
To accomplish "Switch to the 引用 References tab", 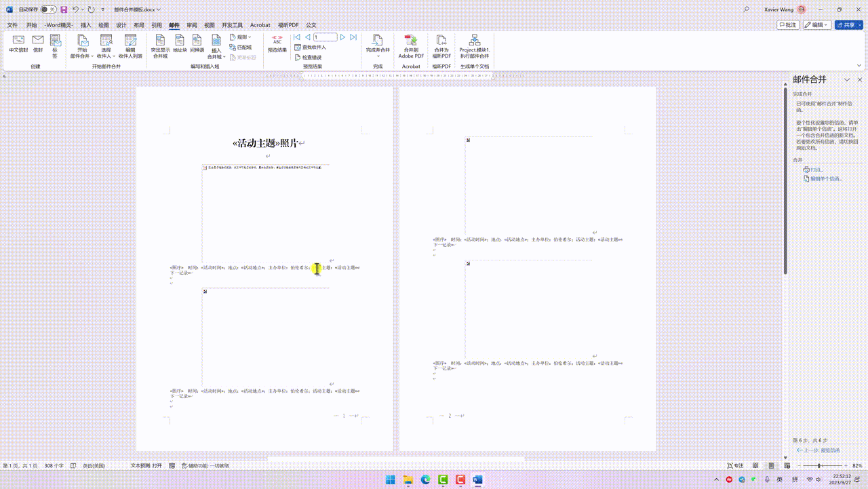I will point(157,25).
